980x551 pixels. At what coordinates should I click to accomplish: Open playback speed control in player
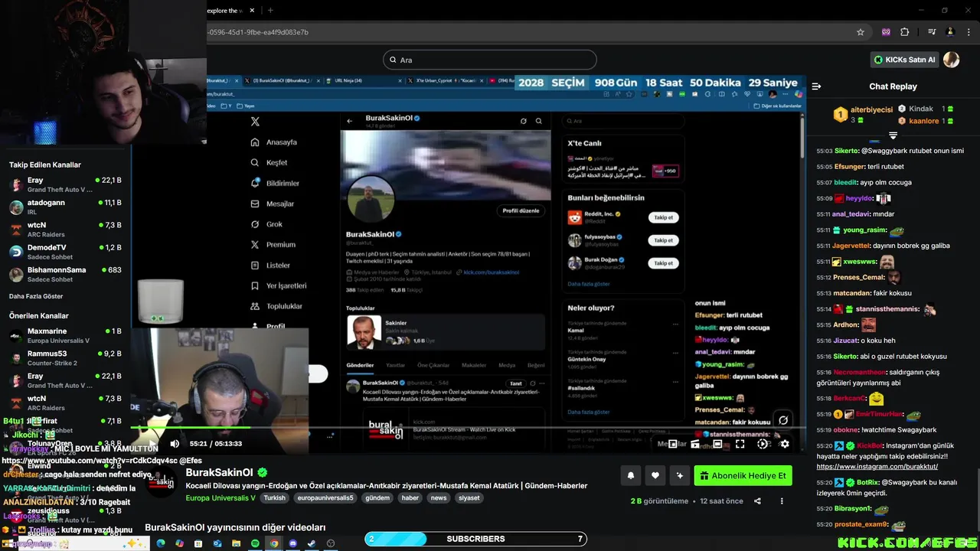point(763,444)
